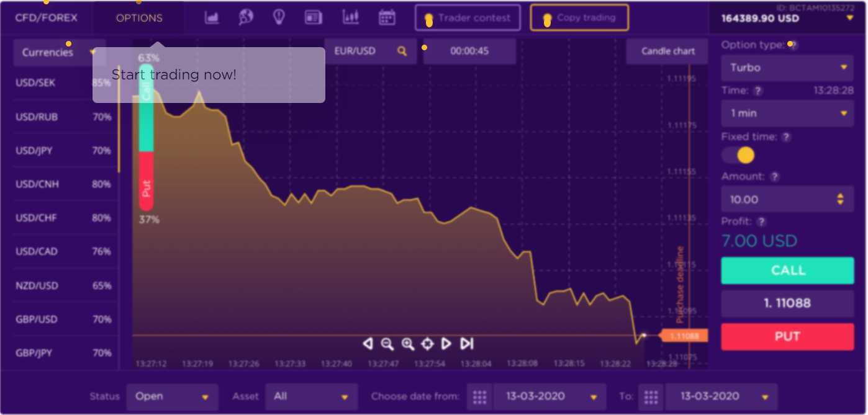The height and width of the screenshot is (415, 868).
Task: Open the To date 13-03-2020 dropdown
Action: [x=721, y=397]
